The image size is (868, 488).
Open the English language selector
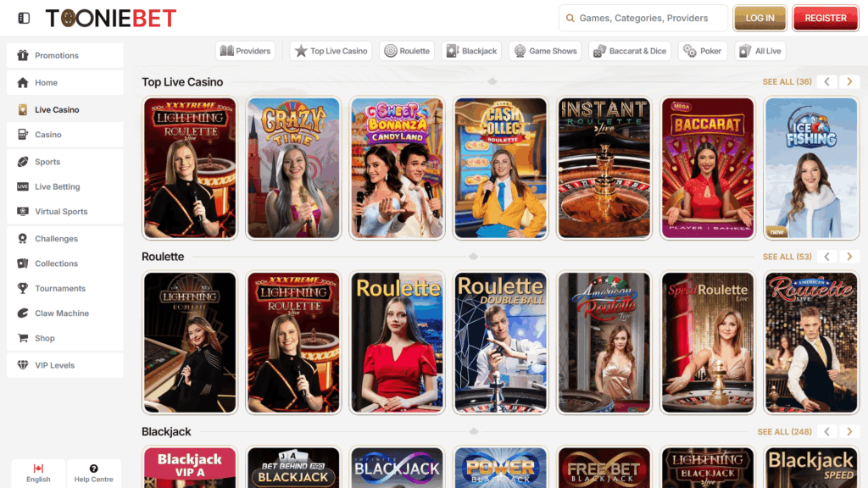click(x=38, y=473)
